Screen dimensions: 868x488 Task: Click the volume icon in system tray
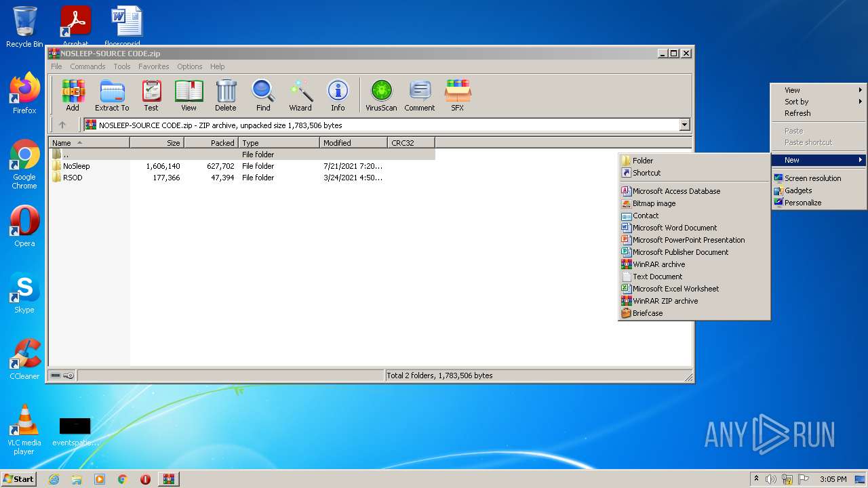(771, 479)
